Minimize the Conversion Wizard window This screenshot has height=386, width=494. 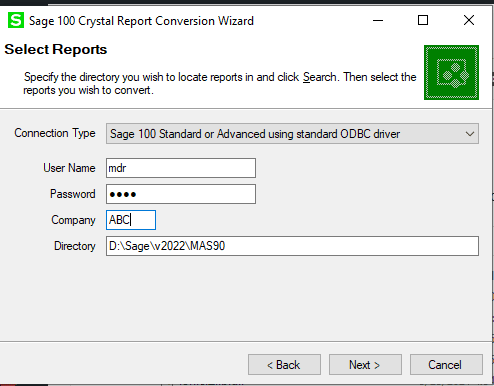378,21
